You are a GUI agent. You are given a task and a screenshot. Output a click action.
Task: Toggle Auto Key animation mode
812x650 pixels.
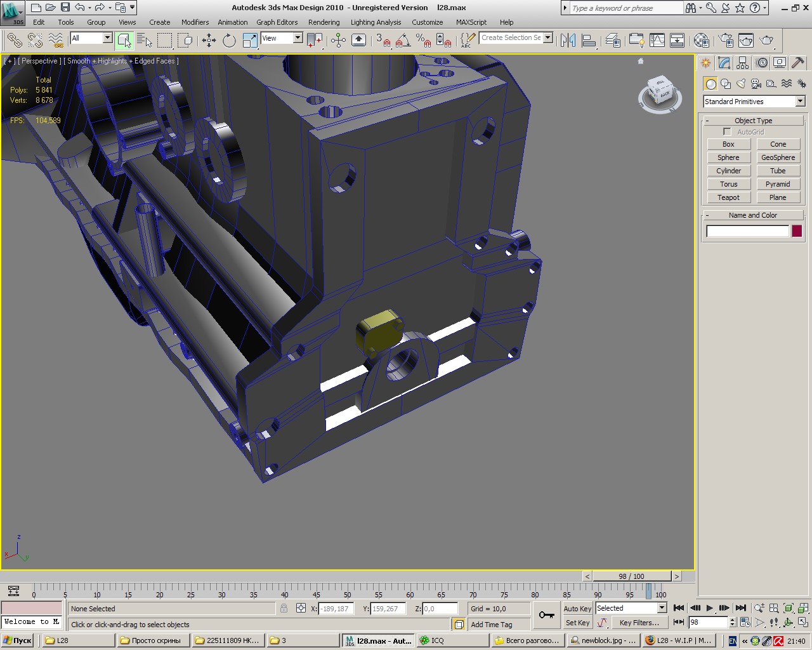pyautogui.click(x=577, y=608)
